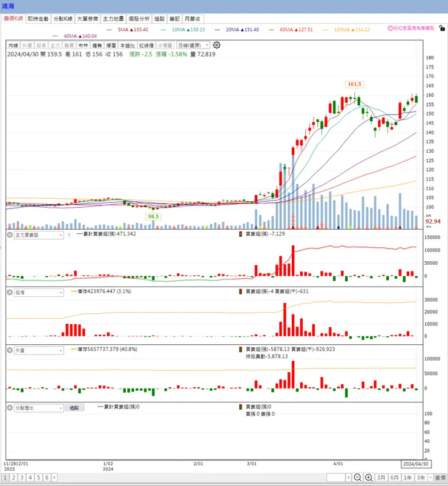The width and height of the screenshot is (448, 486).
Task: Toggle the 外資 overlay button in chart toolbar
Action: click(x=27, y=45)
